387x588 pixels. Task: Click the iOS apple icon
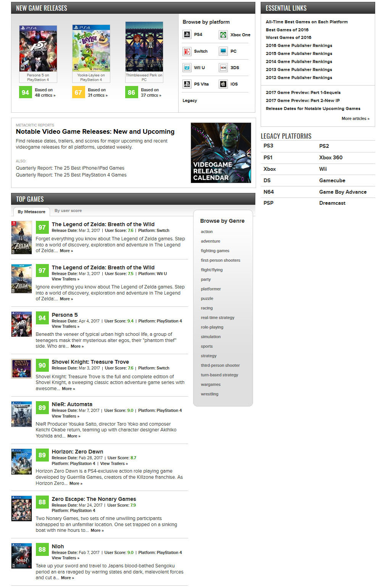223,84
